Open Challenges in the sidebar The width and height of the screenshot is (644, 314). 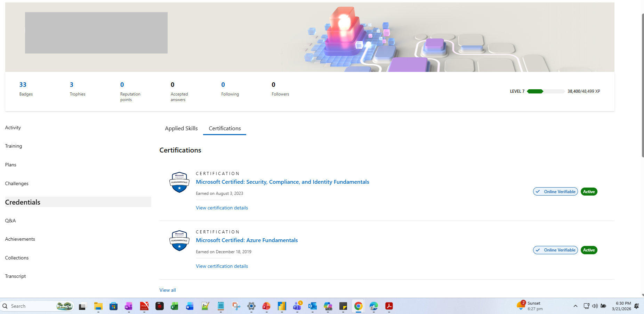coord(17,183)
